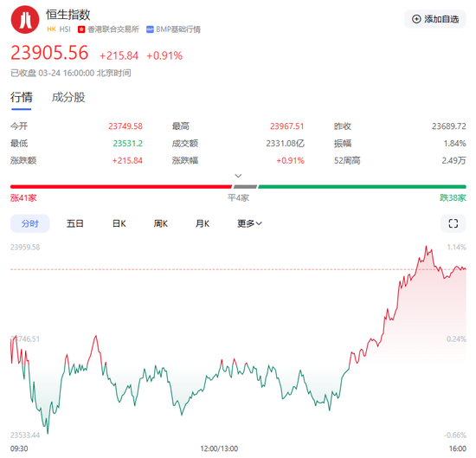The image size is (476, 458).
Task: Click the current price 23905.56
Action: click(x=49, y=53)
